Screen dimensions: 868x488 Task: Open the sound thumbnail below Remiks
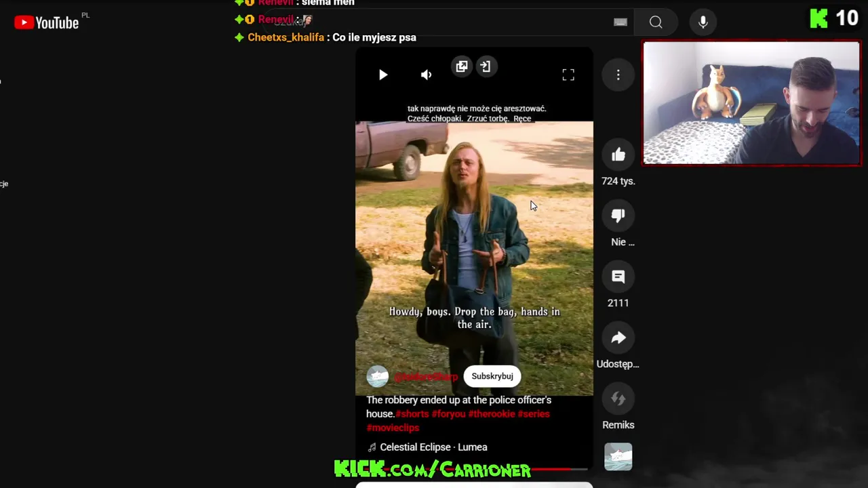point(618,457)
